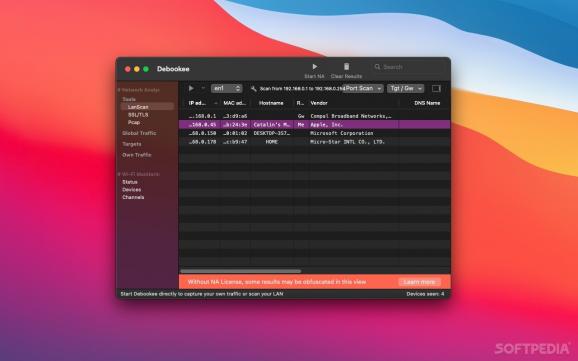Click the IP cell ending .0.178
Screen dimensions: 578x361
tap(202, 142)
